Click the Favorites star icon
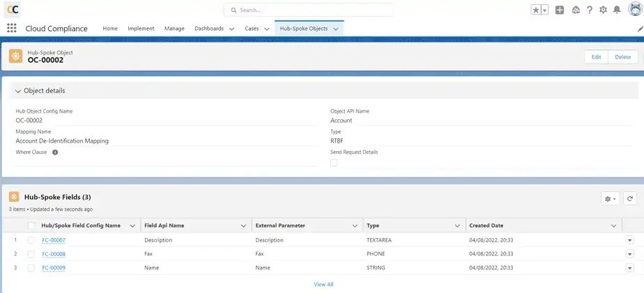The image size is (644, 293). [536, 10]
